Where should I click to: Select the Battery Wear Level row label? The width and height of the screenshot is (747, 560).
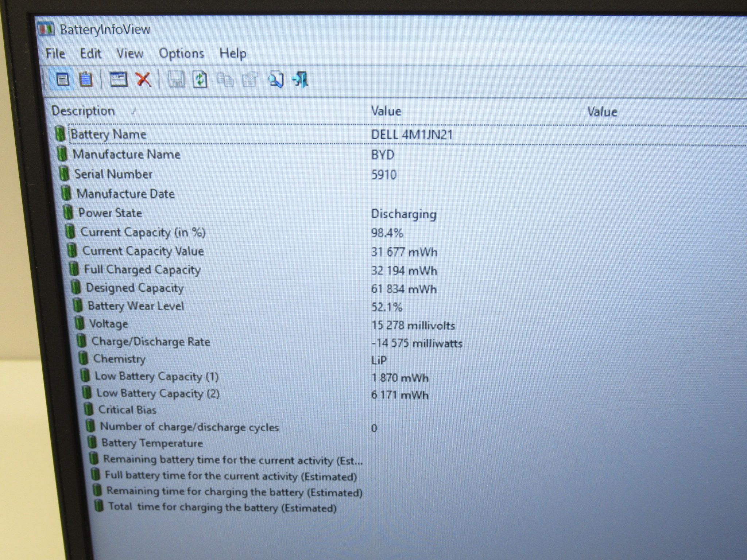(136, 306)
